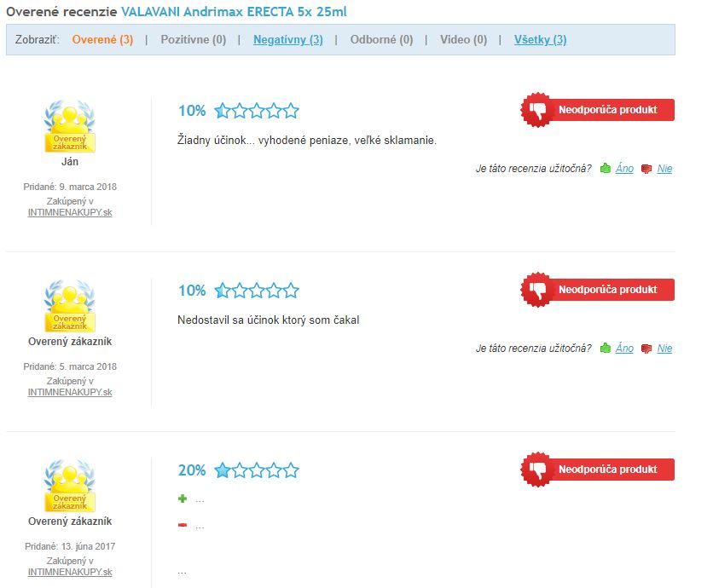This screenshot has height=588, width=713.
Task: Open INTIMNENAKUPY.sk link under 5. marca 2018 review
Action: tap(70, 393)
